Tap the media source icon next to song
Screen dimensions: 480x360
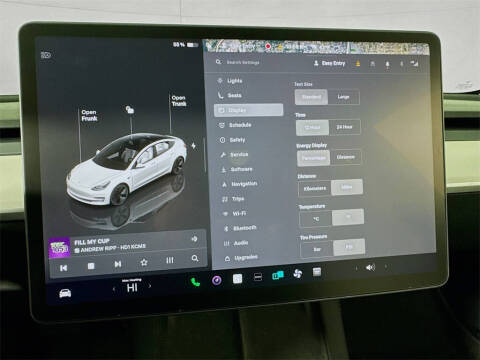(x=194, y=239)
